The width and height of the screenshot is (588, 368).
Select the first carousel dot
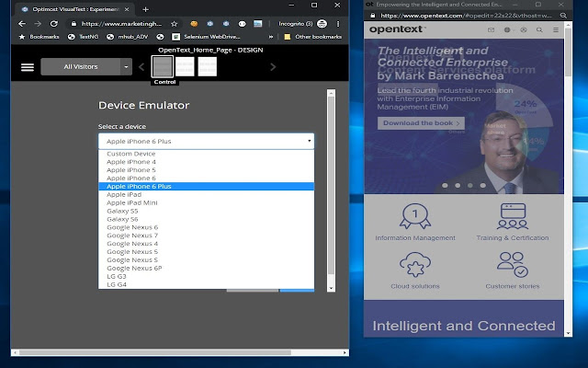point(445,186)
